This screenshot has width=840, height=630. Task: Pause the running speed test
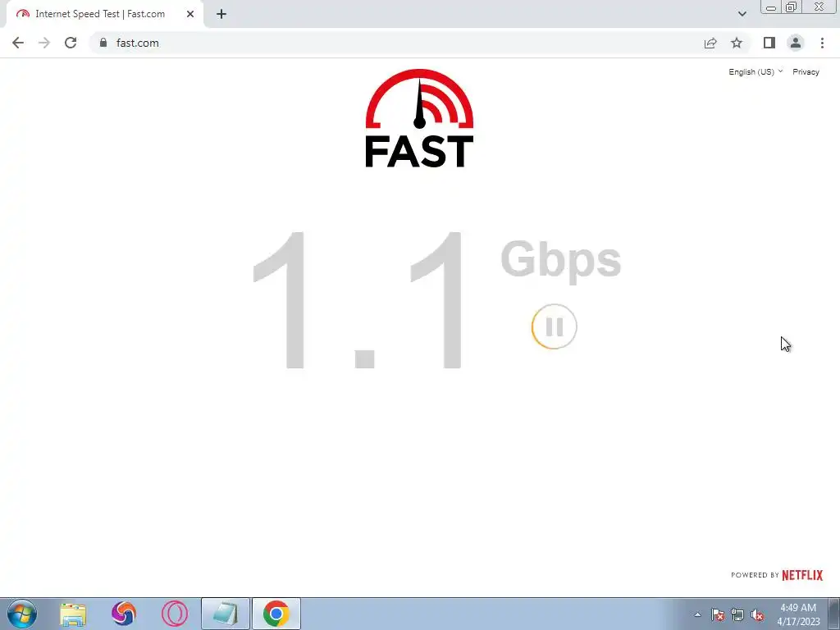click(554, 326)
